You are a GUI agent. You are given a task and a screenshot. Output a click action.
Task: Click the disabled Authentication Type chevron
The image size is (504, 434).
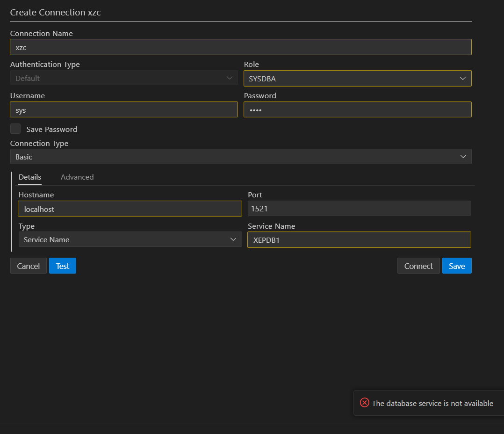229,78
